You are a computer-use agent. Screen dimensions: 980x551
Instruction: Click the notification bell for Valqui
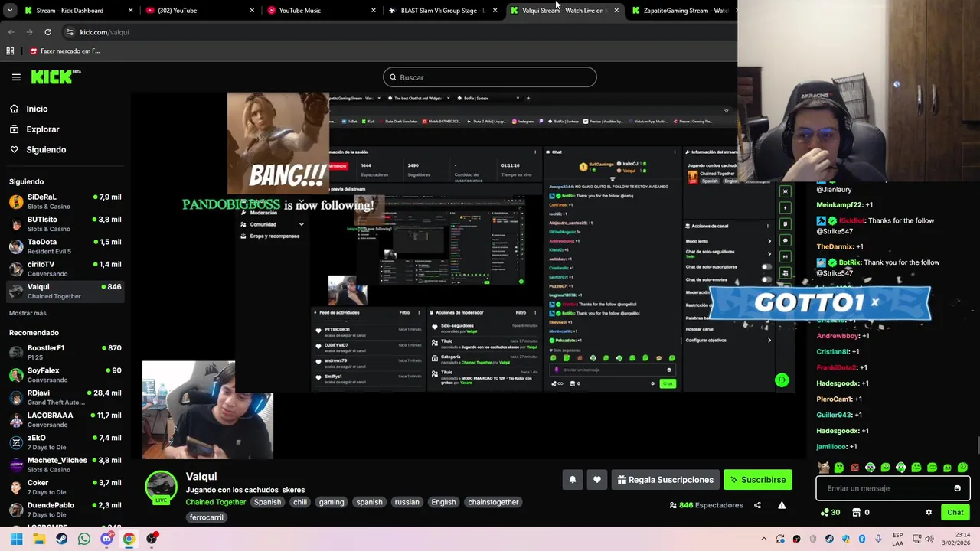[572, 480]
